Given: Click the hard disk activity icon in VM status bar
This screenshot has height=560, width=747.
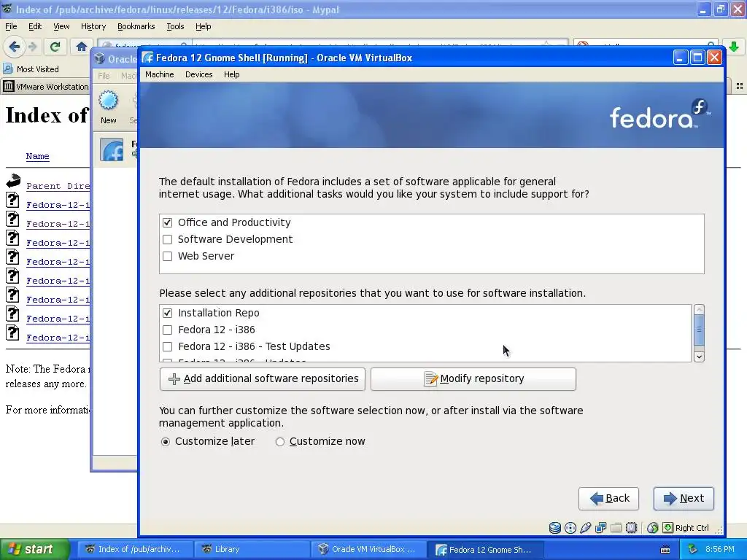Looking at the screenshot, I should point(554,528).
